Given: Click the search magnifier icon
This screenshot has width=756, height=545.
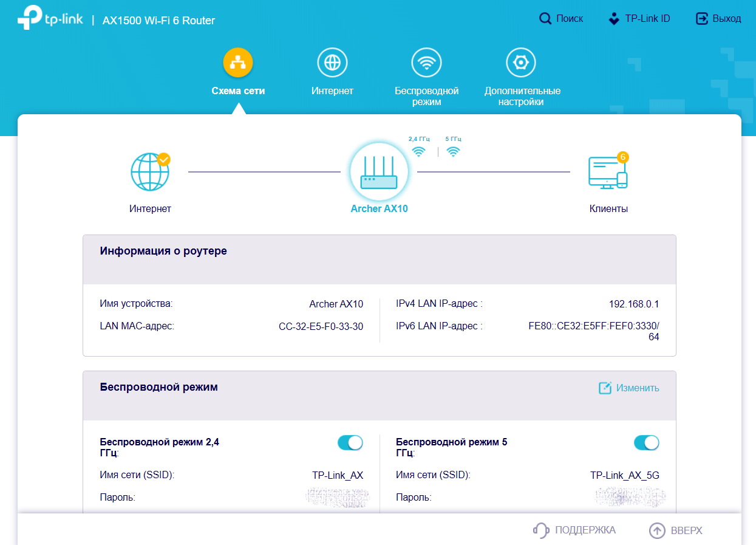Looking at the screenshot, I should [545, 19].
